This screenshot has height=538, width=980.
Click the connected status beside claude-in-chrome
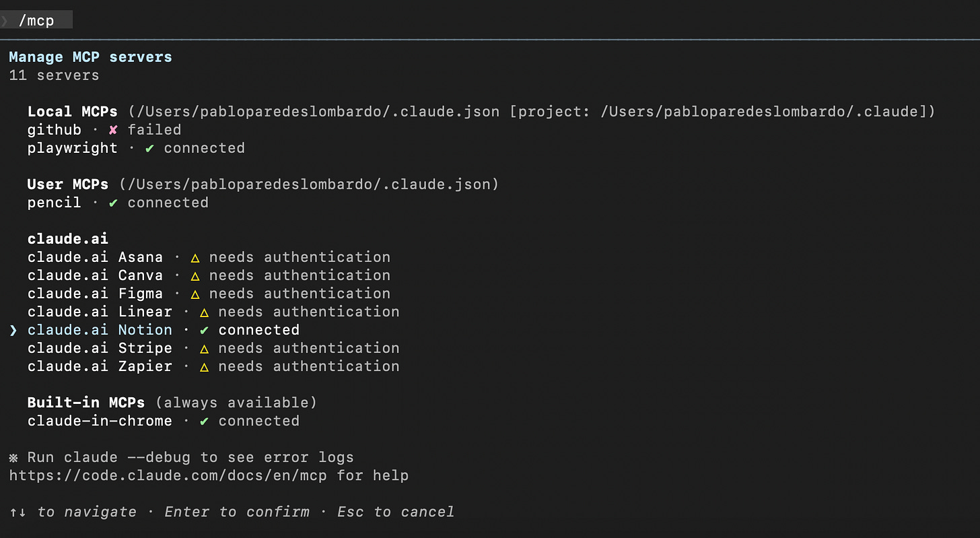(x=259, y=420)
